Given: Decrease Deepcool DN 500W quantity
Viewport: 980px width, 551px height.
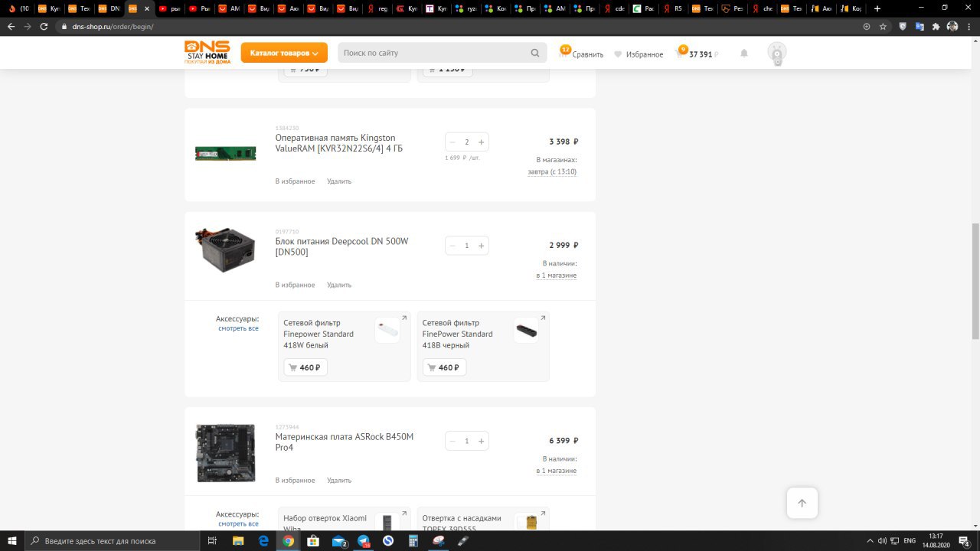Looking at the screenshot, I should coord(452,246).
